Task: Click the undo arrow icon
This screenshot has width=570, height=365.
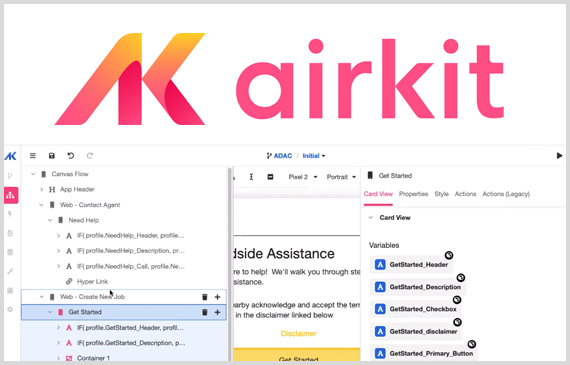Action: click(71, 156)
